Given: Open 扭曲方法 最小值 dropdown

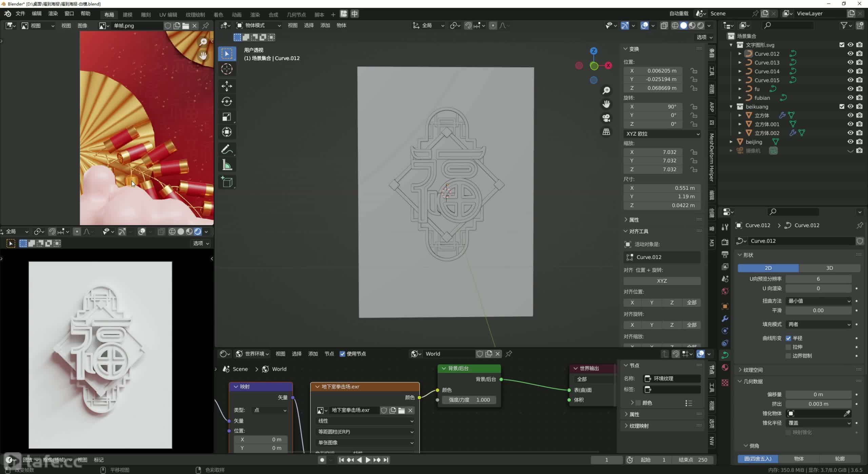Looking at the screenshot, I should 818,301.
